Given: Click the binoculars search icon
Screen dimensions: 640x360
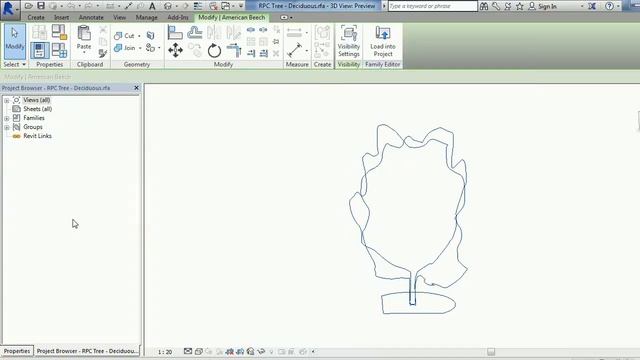Looking at the screenshot, I should 484,6.
